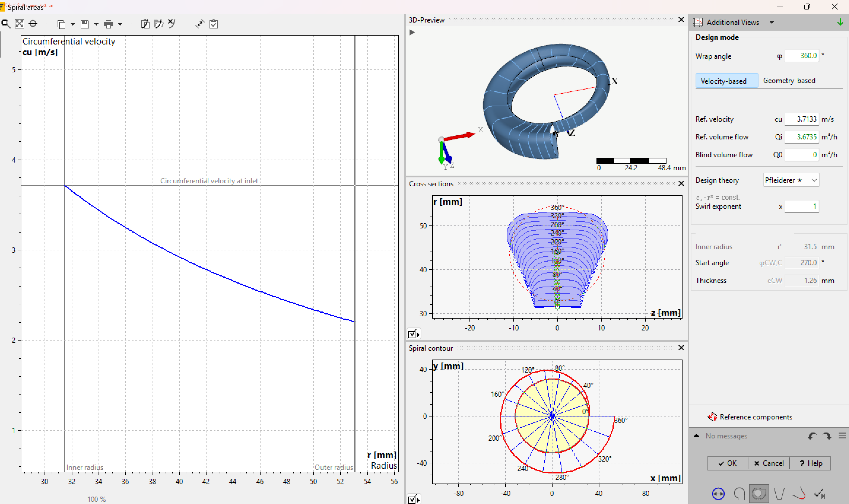Remove imported curves with the X-curve icon
Image resolution: width=849 pixels, height=504 pixels.
(172, 23)
